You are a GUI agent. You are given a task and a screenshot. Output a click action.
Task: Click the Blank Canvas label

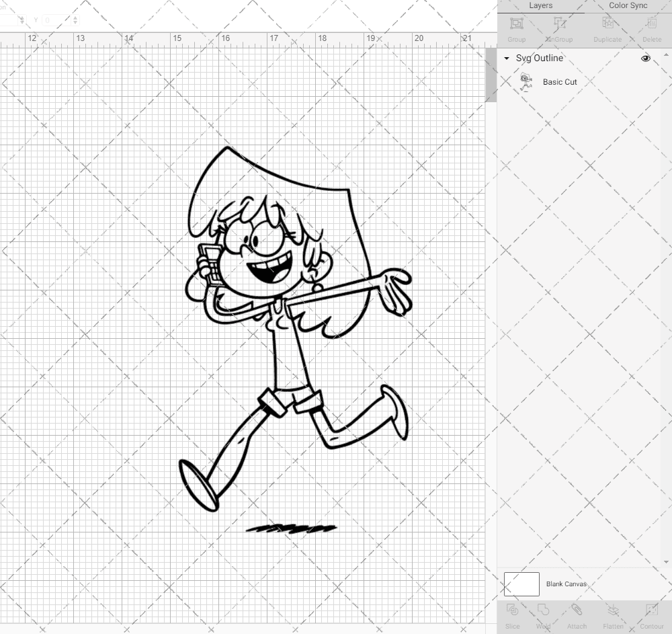[x=566, y=584]
